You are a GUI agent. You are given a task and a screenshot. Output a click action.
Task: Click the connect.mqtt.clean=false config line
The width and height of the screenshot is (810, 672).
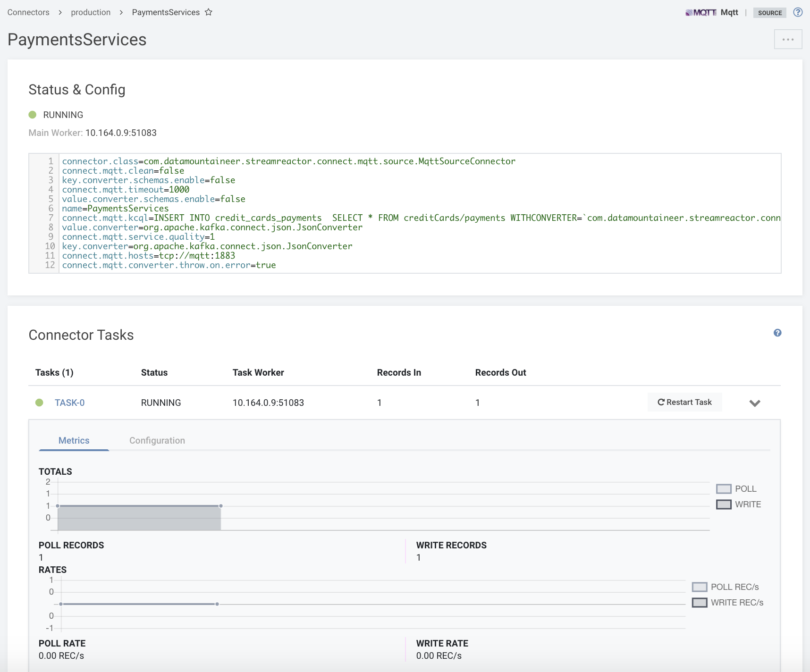coord(123,171)
